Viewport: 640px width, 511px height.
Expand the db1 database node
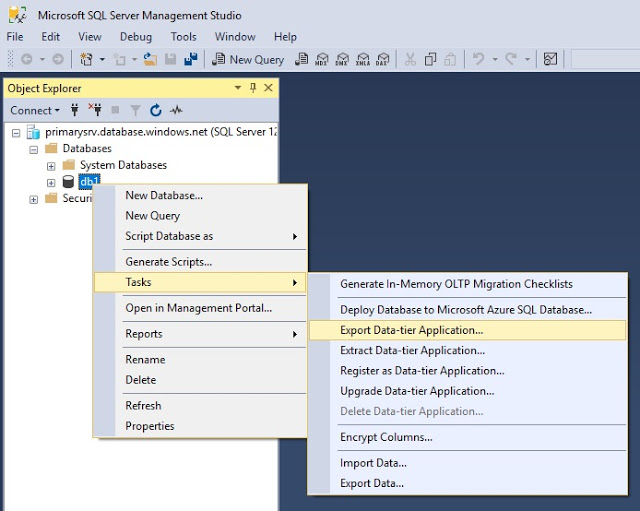coord(51,183)
